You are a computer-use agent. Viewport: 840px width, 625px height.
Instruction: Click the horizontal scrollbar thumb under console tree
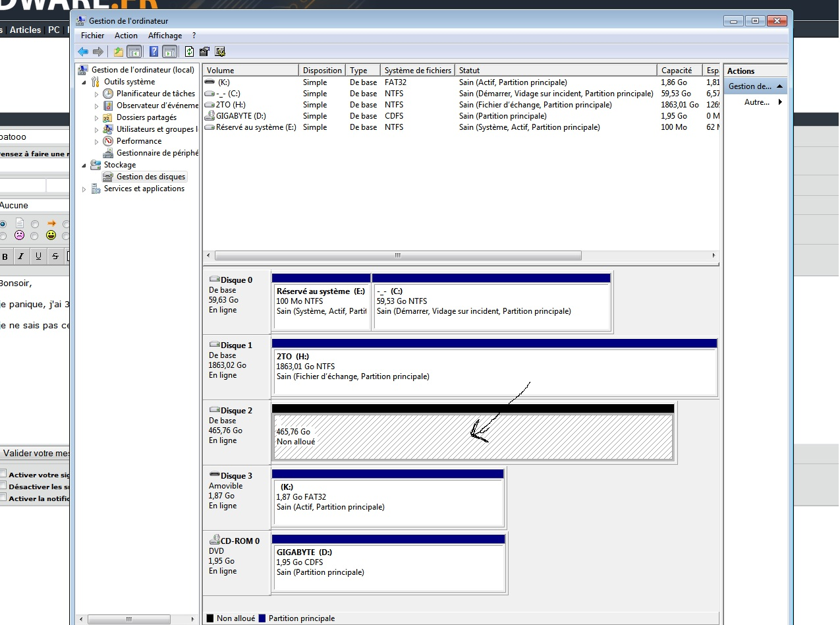tap(128, 620)
